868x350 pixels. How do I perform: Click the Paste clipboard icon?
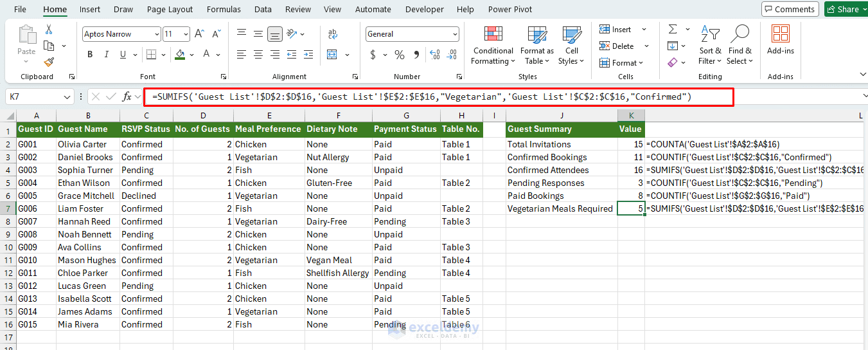[26, 35]
